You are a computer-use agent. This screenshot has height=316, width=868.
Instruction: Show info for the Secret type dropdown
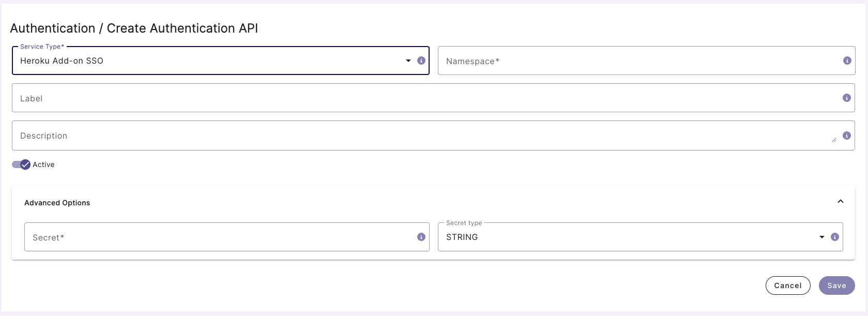click(x=834, y=237)
